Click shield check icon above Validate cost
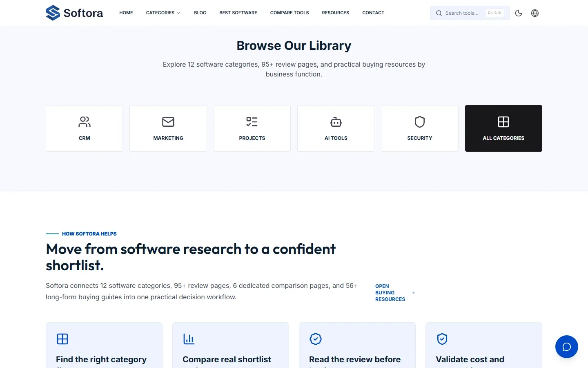The image size is (588, 368). click(x=442, y=339)
